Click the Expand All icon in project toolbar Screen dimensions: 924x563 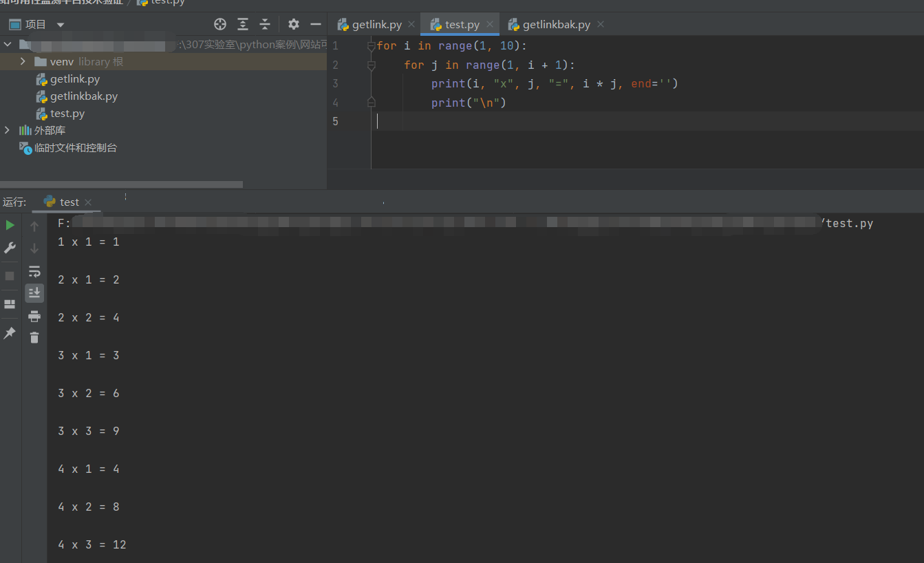tap(243, 24)
